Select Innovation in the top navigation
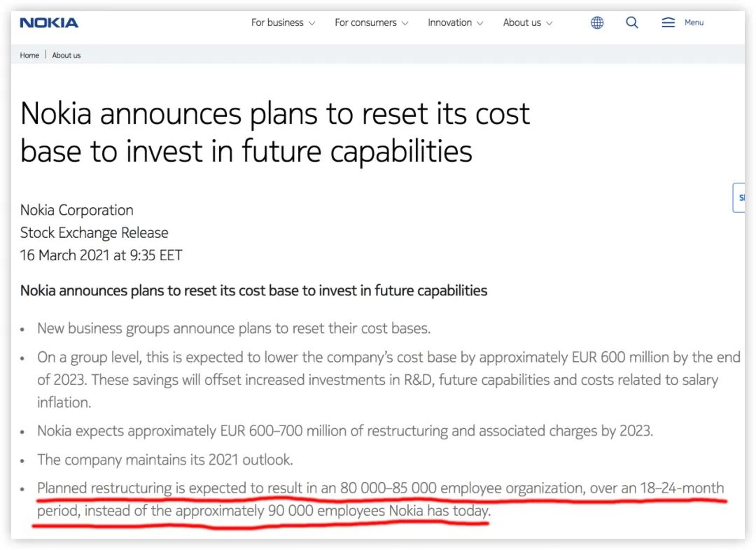Screen dimensions: 756x550 point(449,23)
